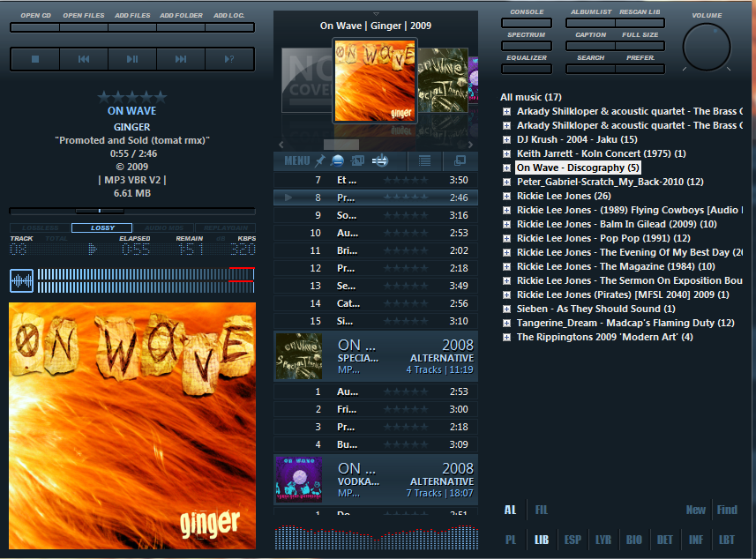
Task: Click the play marker beside track 8
Action: [288, 198]
